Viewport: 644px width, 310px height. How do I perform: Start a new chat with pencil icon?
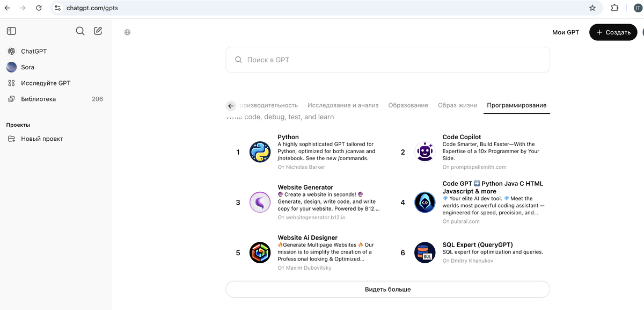pos(98,31)
